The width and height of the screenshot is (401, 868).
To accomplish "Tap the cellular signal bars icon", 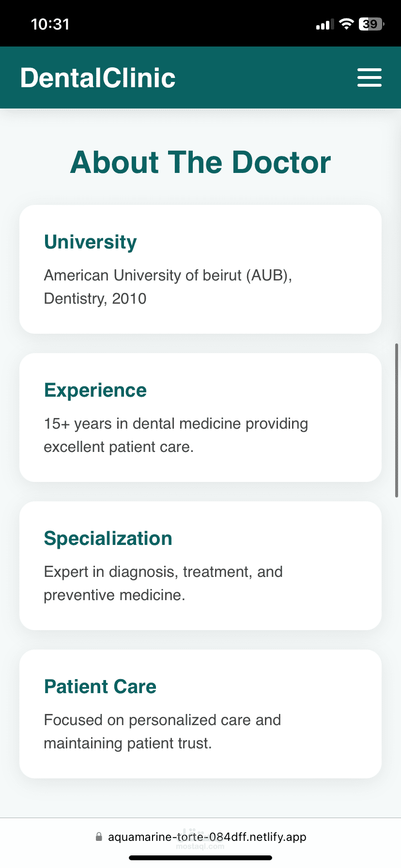I will click(x=324, y=24).
